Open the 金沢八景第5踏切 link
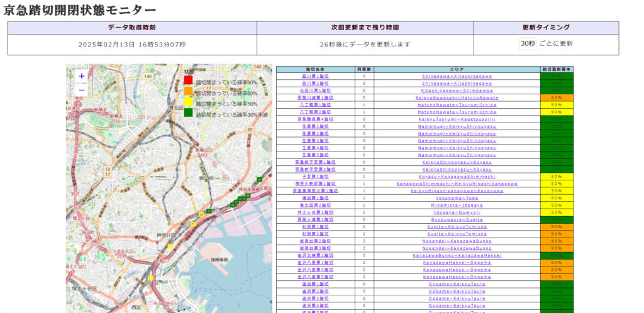644x313 pixels. click(316, 277)
